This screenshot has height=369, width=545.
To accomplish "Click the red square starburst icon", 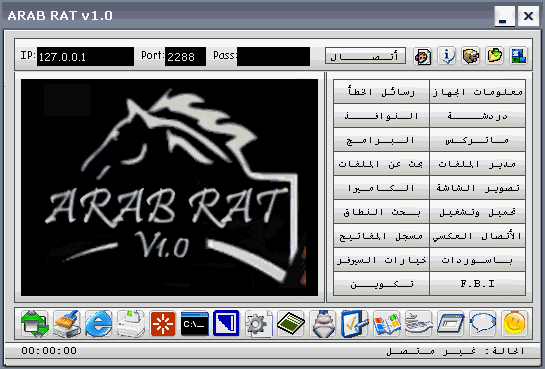I will [163, 324].
